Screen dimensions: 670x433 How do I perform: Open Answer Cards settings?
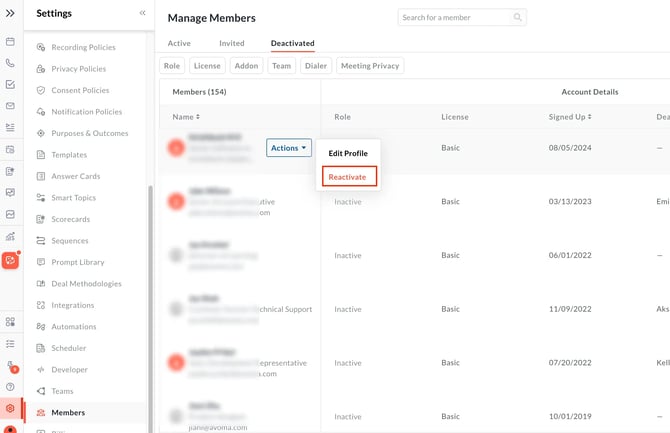click(76, 176)
